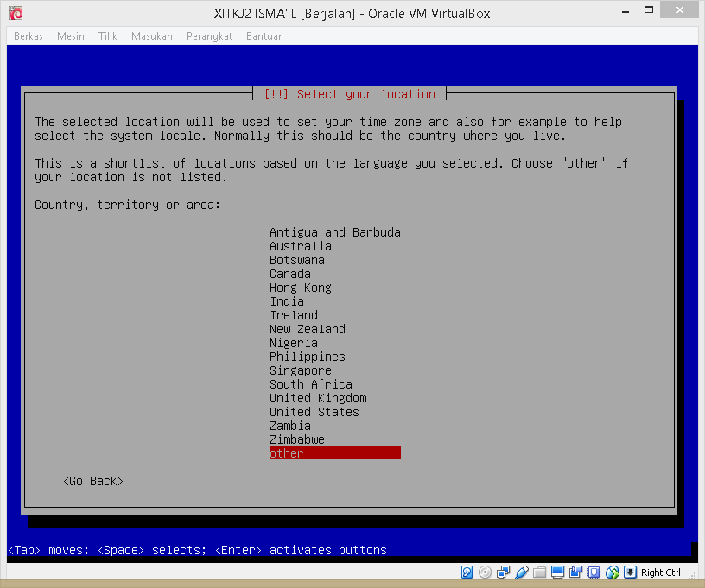The image size is (705, 588).
Task: Open the Bantuan menu
Action: click(265, 36)
